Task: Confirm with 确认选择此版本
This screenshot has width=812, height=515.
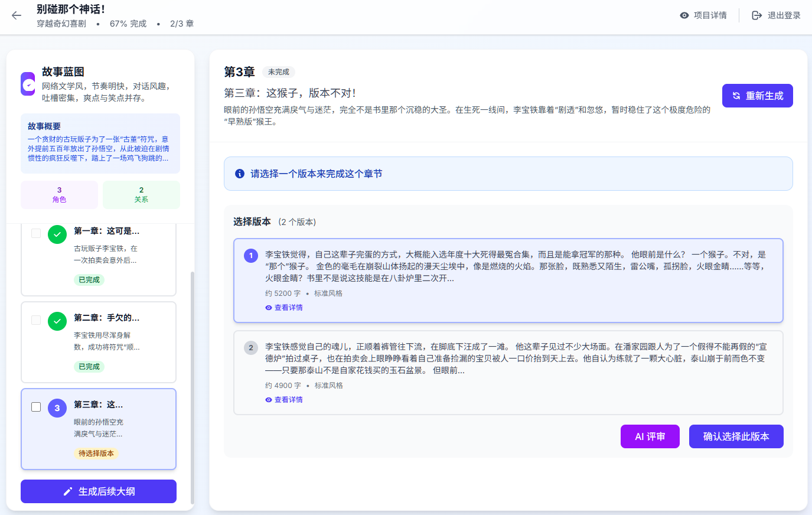Action: 736,436
